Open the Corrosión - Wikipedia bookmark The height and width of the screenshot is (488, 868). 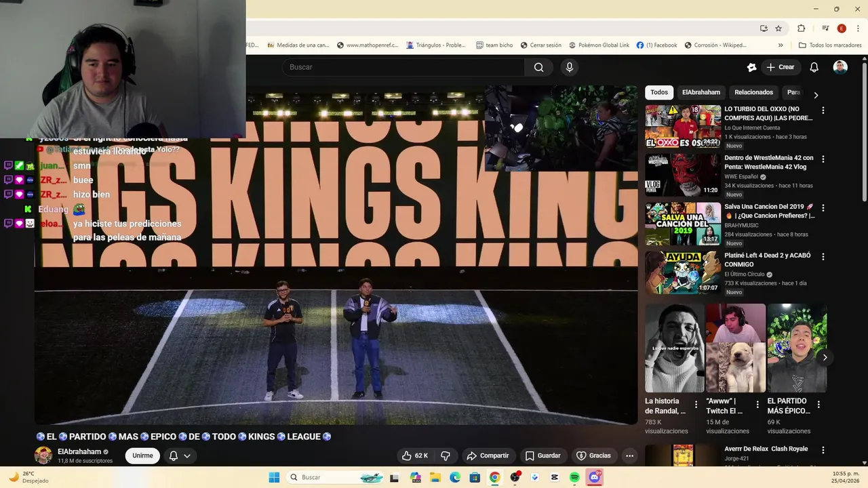pos(715,45)
